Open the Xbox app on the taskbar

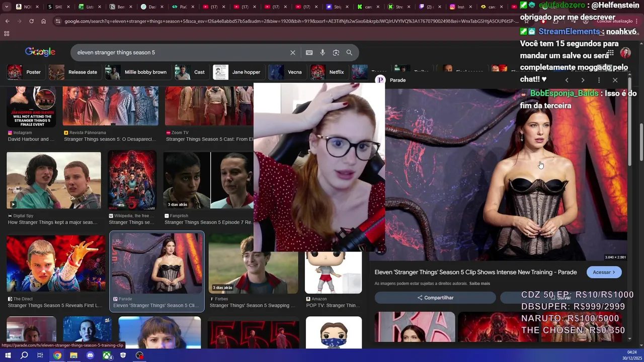tap(107, 355)
